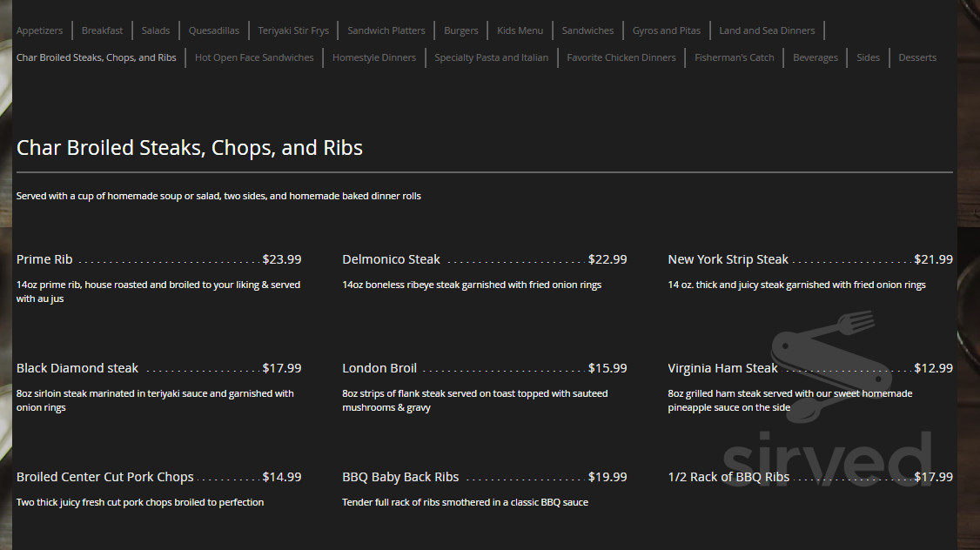Open the Kids Menu section
Image resolution: width=980 pixels, height=550 pixels.
pyautogui.click(x=520, y=30)
